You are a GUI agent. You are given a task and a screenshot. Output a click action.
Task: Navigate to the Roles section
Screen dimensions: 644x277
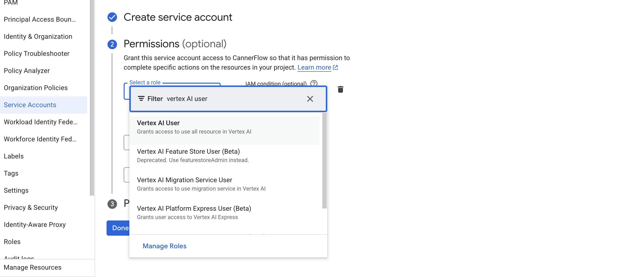[x=12, y=242]
